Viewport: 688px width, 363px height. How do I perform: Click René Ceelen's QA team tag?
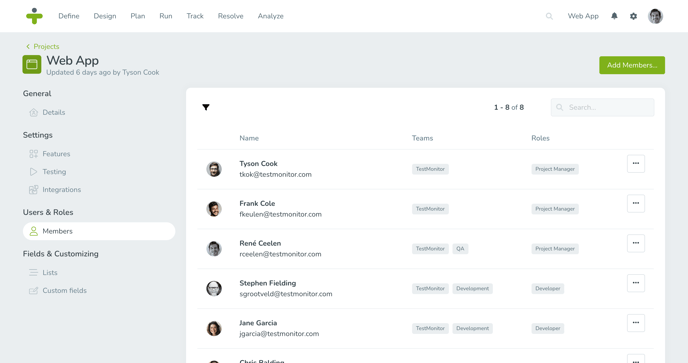tap(460, 249)
